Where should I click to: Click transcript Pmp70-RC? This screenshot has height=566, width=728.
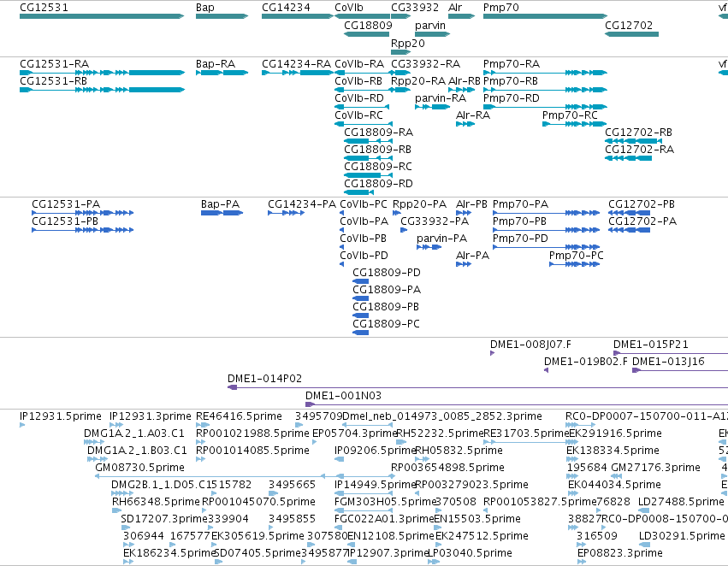coord(575,124)
